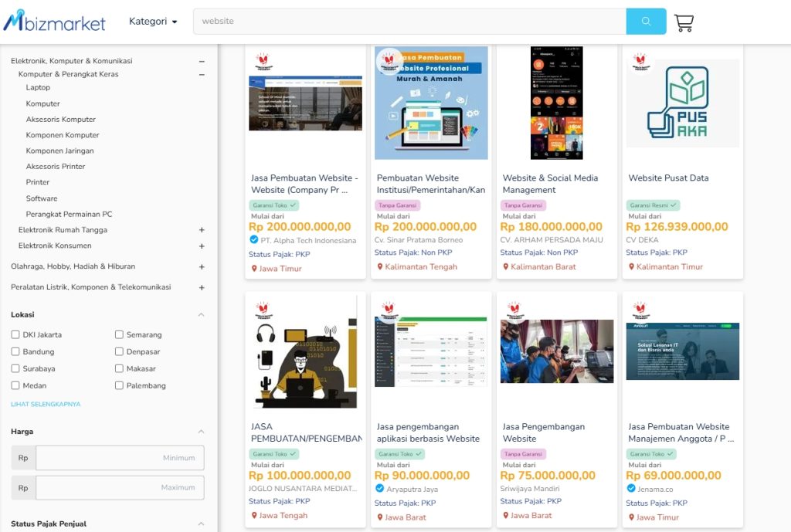Check the Denpasar checkbox
Screen dimensions: 791x532
point(120,352)
